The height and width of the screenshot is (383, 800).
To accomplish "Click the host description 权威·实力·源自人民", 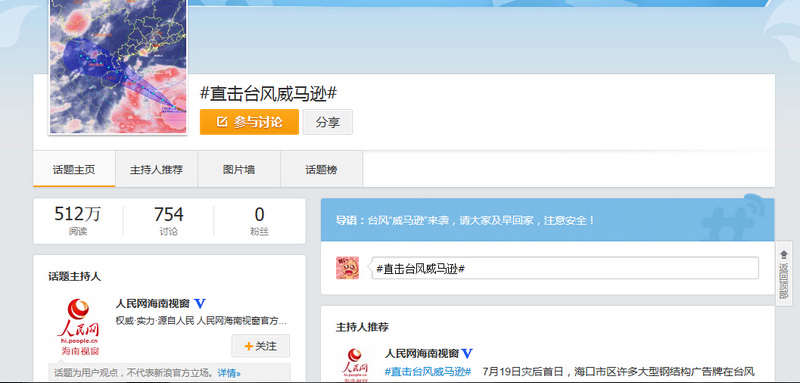I will click(x=201, y=321).
